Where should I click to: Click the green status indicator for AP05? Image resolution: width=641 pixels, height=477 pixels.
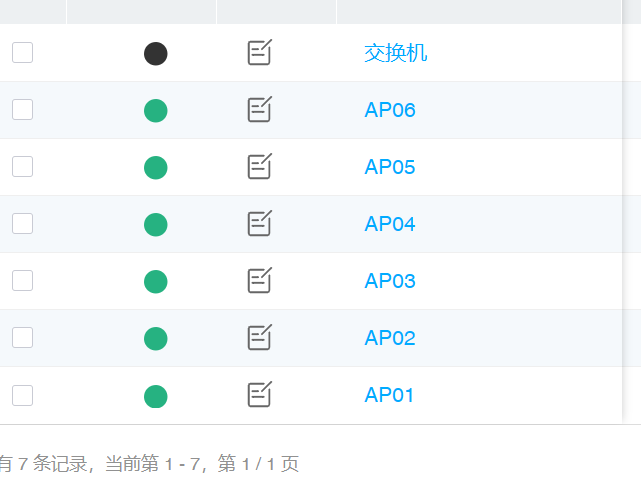tap(155, 168)
